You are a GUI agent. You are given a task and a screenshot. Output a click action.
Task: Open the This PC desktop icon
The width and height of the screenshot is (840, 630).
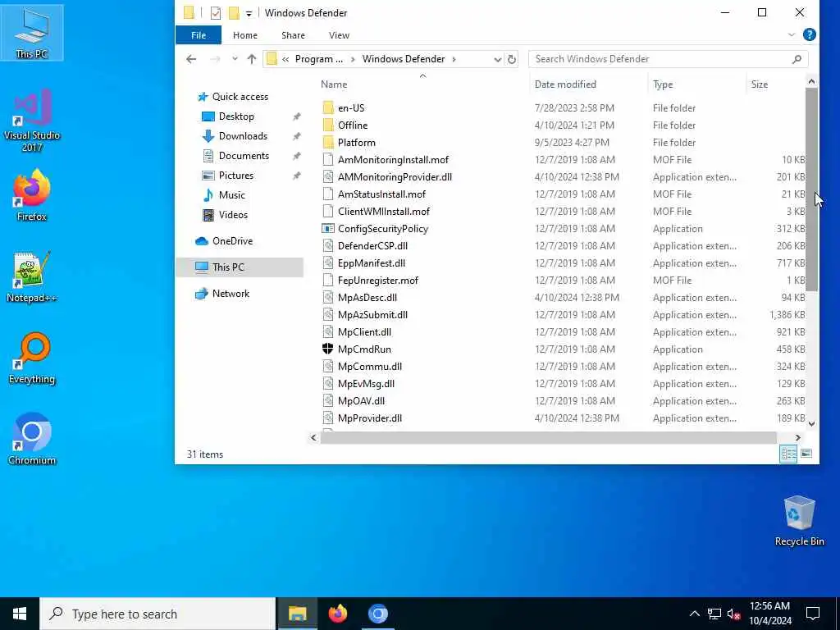coord(32,33)
